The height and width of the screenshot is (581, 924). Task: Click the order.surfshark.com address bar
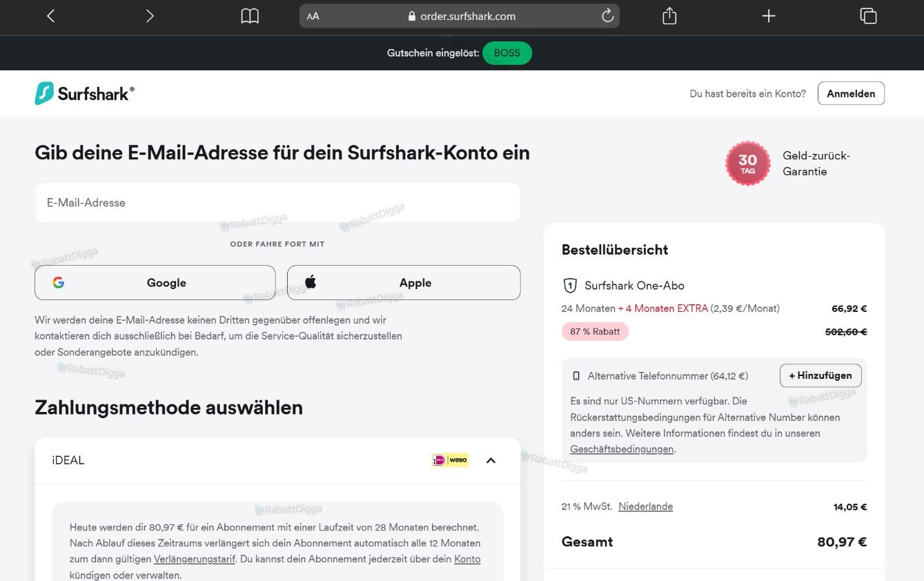[x=460, y=16]
